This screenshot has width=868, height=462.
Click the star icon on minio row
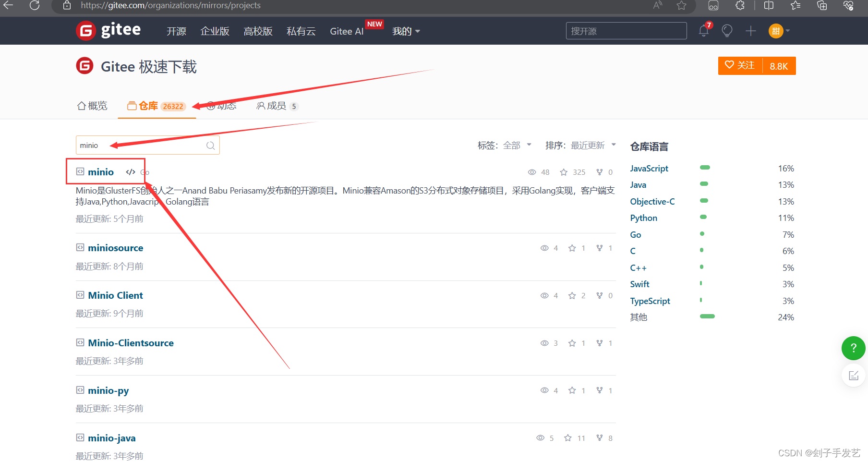coord(564,172)
